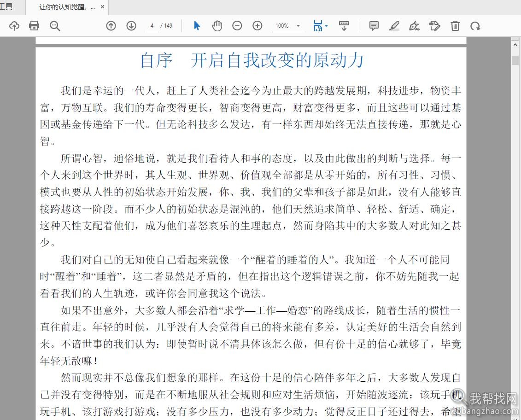Zoom in with the plus button
Image resolution: width=521 pixels, height=420 pixels.
pyautogui.click(x=258, y=26)
